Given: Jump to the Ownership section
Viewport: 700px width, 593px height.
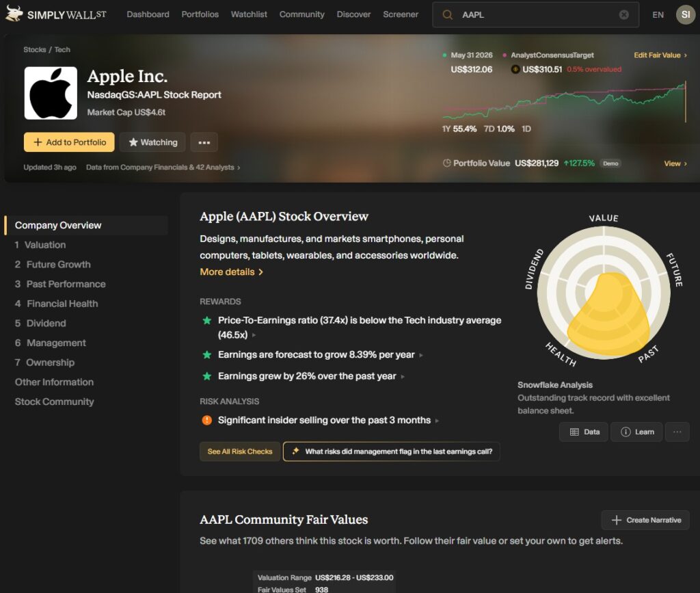Looking at the screenshot, I should (x=44, y=363).
